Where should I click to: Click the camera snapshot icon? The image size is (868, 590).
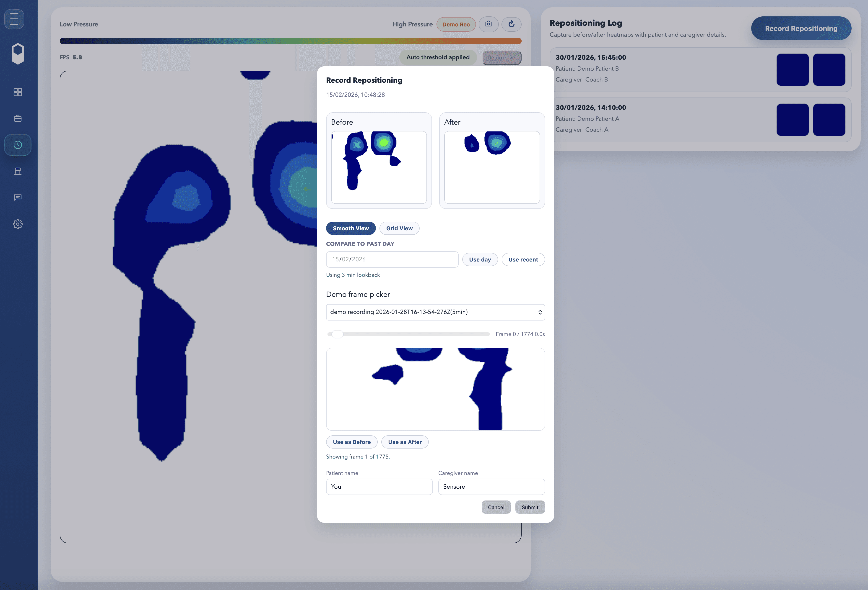click(488, 24)
